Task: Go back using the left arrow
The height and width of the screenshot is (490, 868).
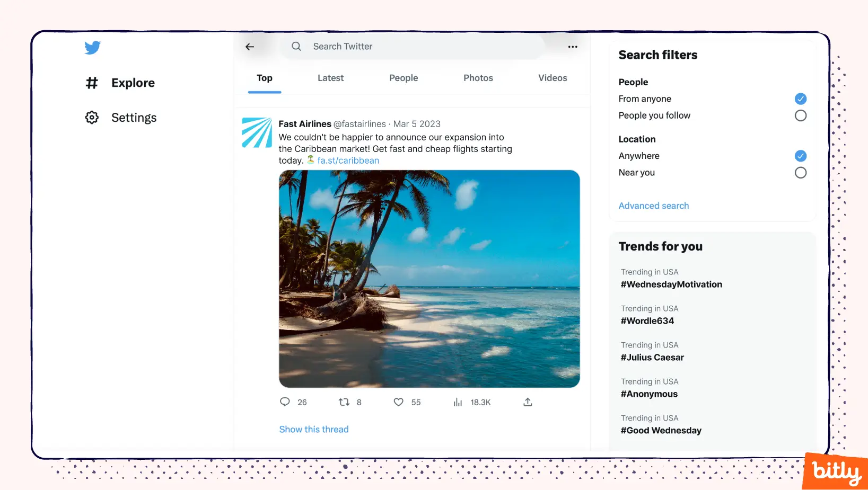Action: tap(250, 47)
